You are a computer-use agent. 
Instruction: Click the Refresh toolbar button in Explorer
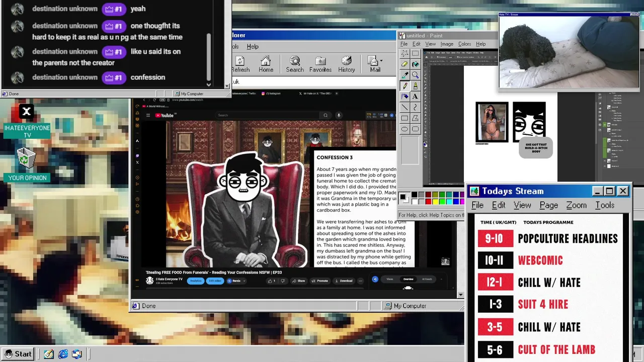(x=240, y=64)
